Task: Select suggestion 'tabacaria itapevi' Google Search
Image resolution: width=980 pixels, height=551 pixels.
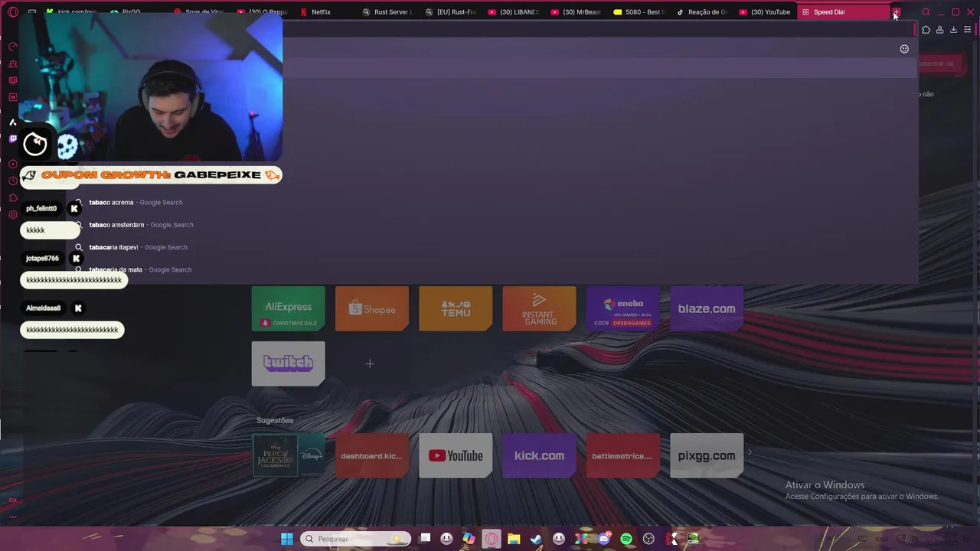Action: [138, 247]
